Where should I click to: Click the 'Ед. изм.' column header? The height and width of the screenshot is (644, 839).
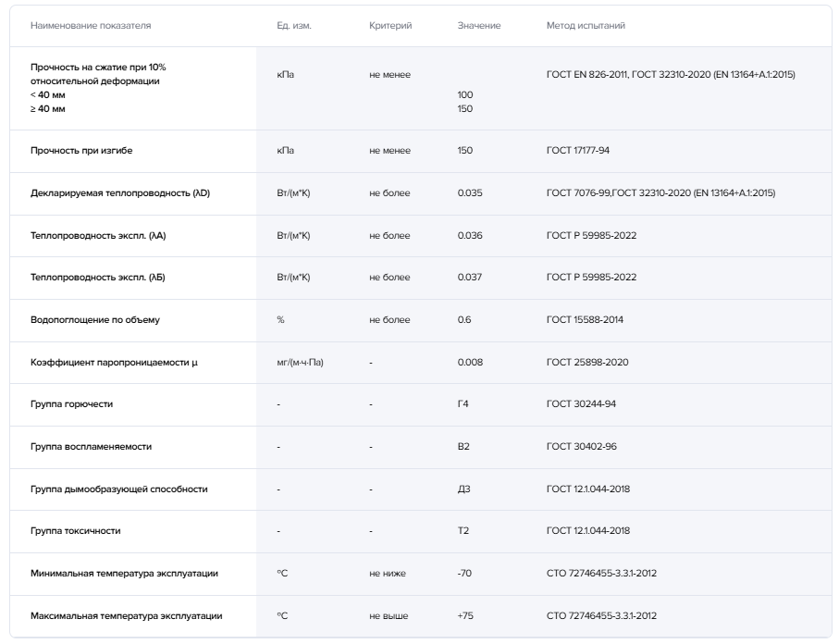click(x=293, y=26)
